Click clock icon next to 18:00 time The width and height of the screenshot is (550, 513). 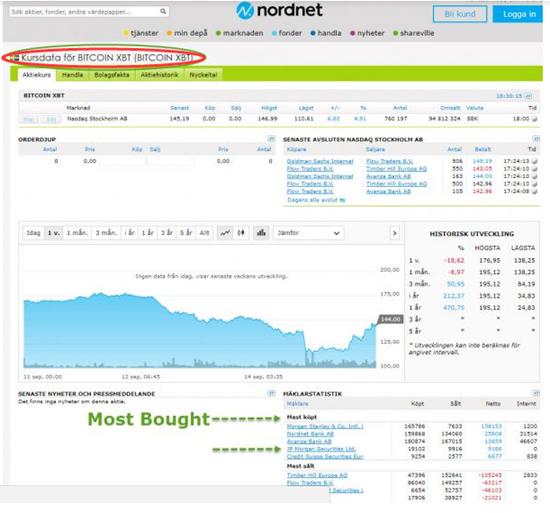pyautogui.click(x=534, y=119)
